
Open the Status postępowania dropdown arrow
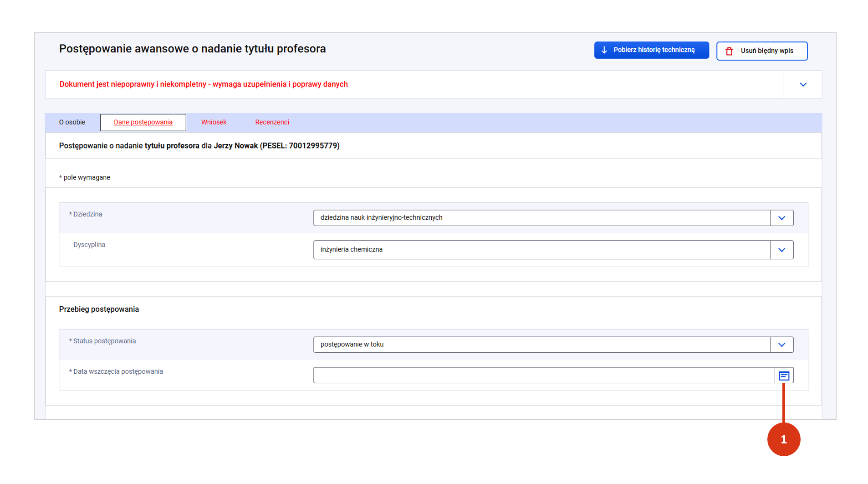781,345
